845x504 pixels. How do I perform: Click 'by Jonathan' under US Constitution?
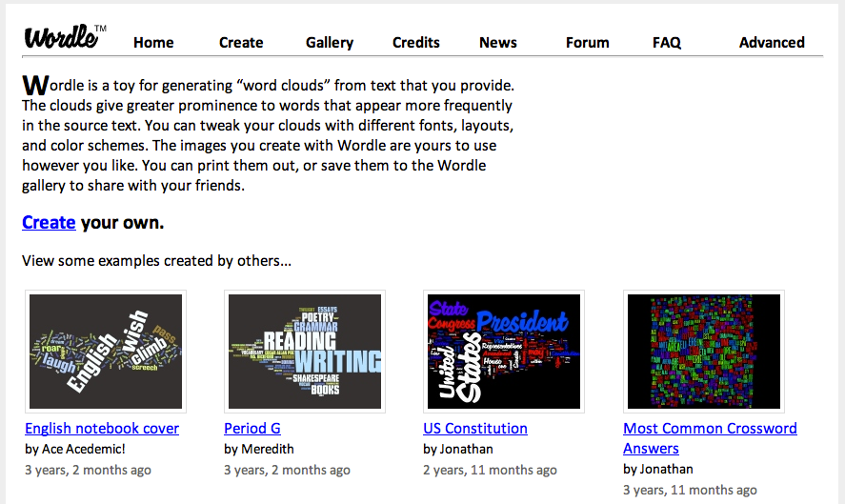coord(458,449)
